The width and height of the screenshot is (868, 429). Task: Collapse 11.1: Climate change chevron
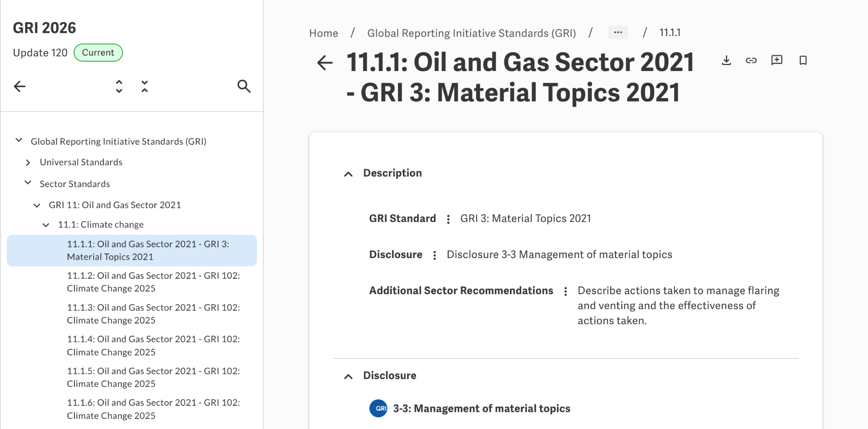(x=46, y=225)
